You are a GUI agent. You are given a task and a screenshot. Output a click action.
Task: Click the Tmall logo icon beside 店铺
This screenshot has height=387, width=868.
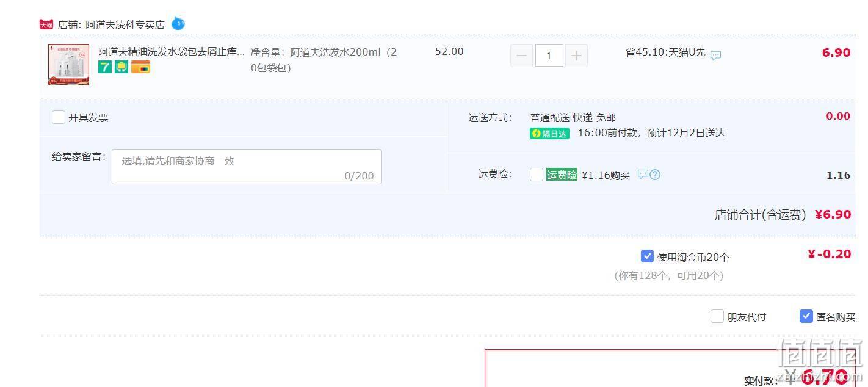pyautogui.click(x=46, y=24)
